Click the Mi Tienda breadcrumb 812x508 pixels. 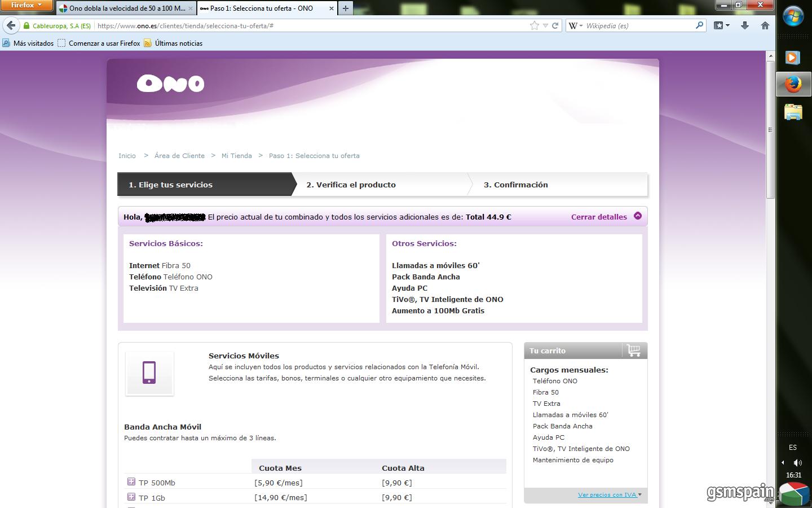click(x=236, y=156)
